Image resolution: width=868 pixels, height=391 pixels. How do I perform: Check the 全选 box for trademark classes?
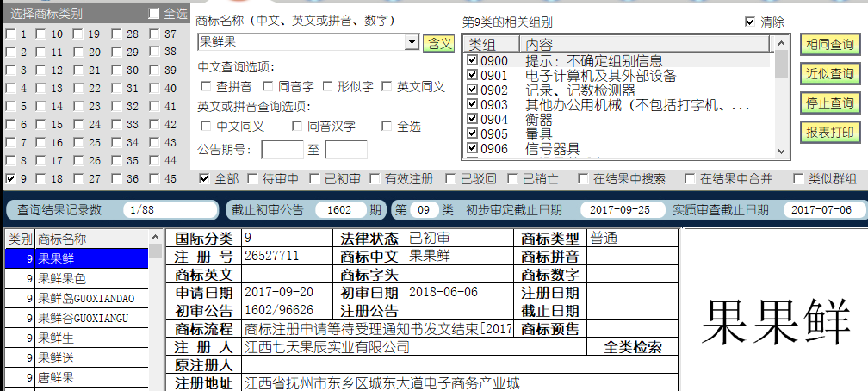click(x=154, y=14)
